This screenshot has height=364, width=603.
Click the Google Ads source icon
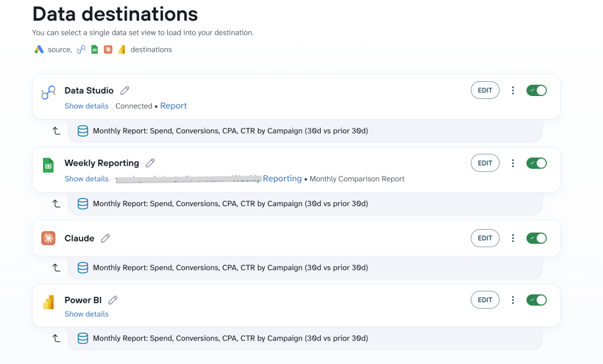[39, 49]
